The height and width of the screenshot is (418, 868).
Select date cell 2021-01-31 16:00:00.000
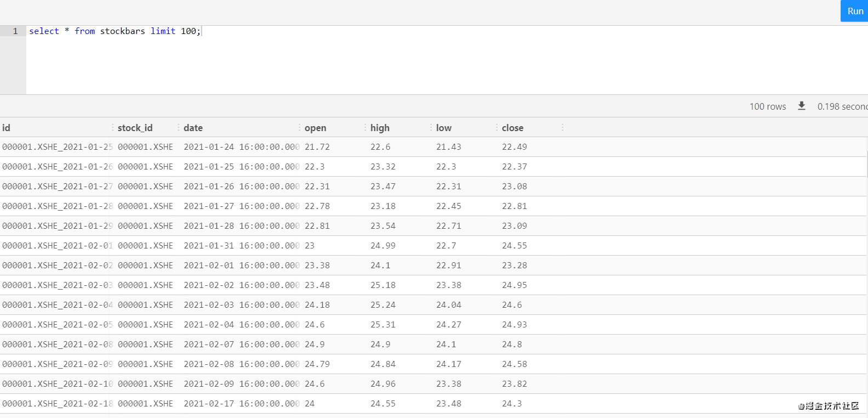coord(242,246)
